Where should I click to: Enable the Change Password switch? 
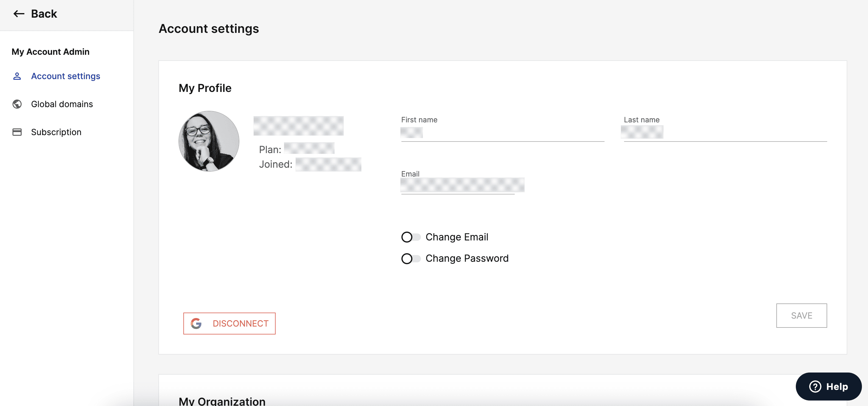(x=411, y=259)
